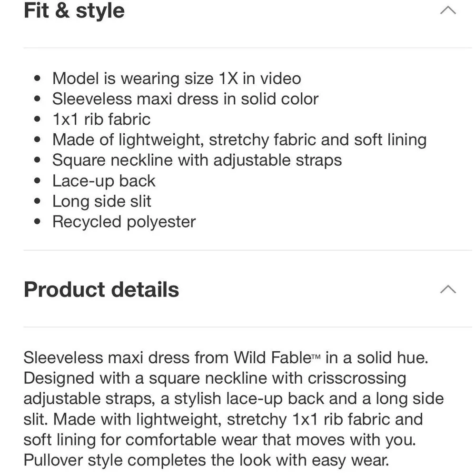Image resolution: width=476 pixels, height=476 pixels.
Task: Collapse the Product details section chevron
Action: click(x=448, y=288)
